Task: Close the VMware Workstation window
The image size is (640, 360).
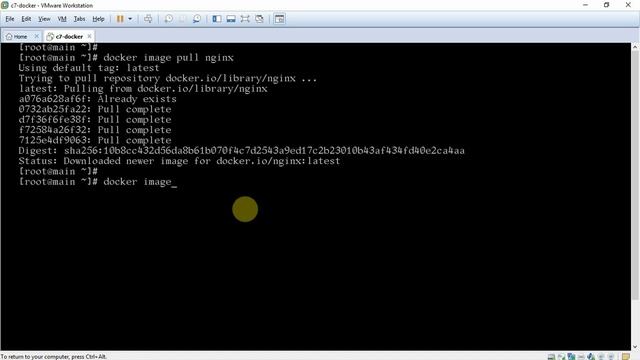Action: coord(628,5)
